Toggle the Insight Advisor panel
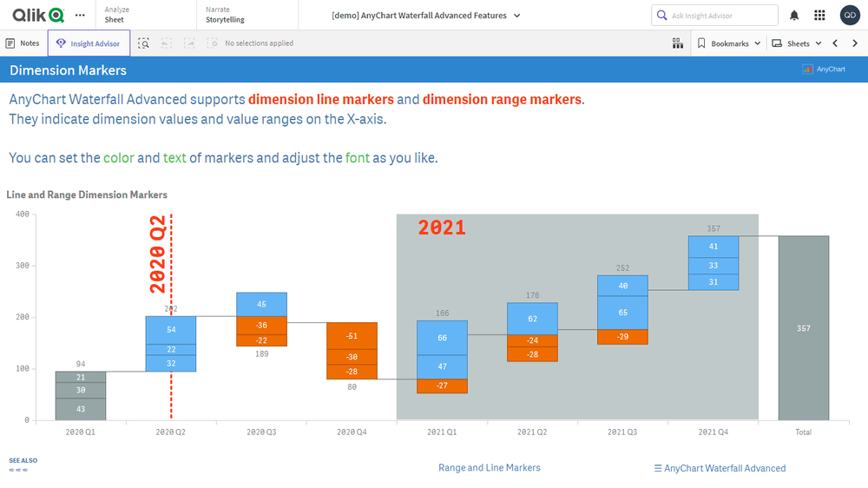 point(89,43)
